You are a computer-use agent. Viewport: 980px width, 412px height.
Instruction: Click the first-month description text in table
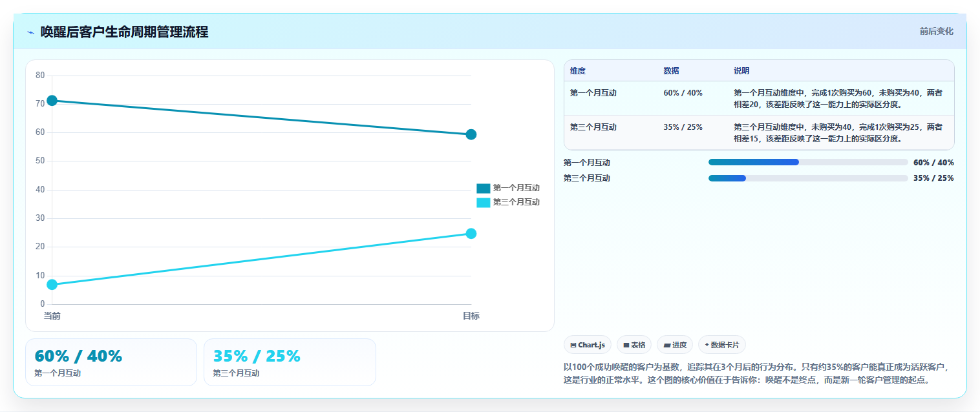[x=838, y=98]
